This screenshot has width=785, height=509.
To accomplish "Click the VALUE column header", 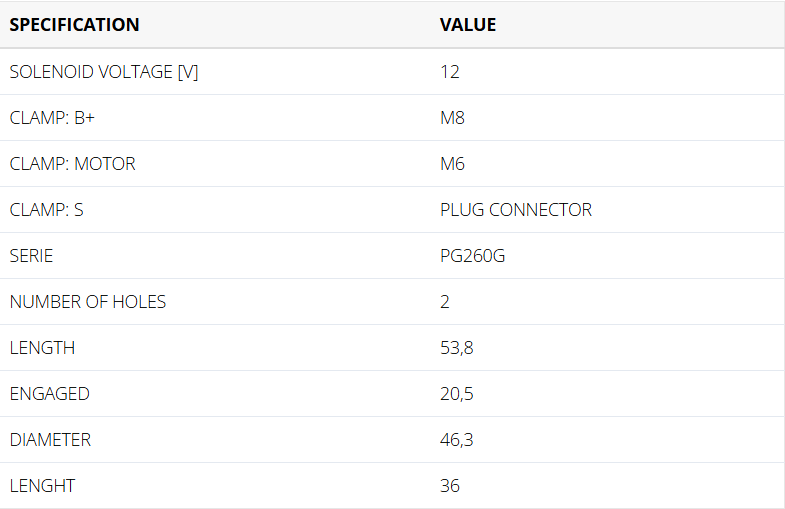I will pos(468,25).
